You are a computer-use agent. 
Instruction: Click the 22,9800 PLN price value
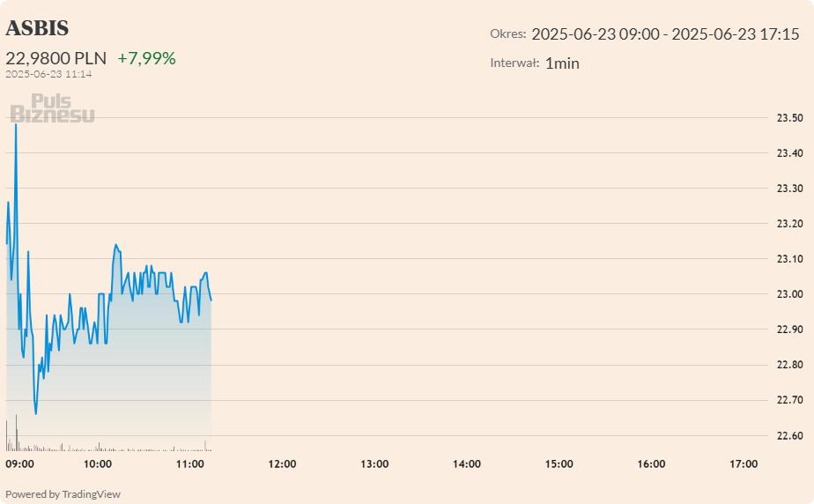[56, 58]
